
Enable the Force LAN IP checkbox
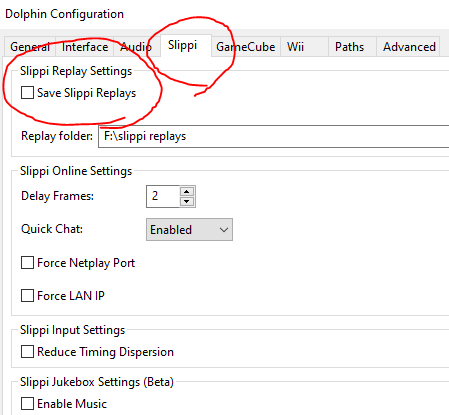(27, 295)
